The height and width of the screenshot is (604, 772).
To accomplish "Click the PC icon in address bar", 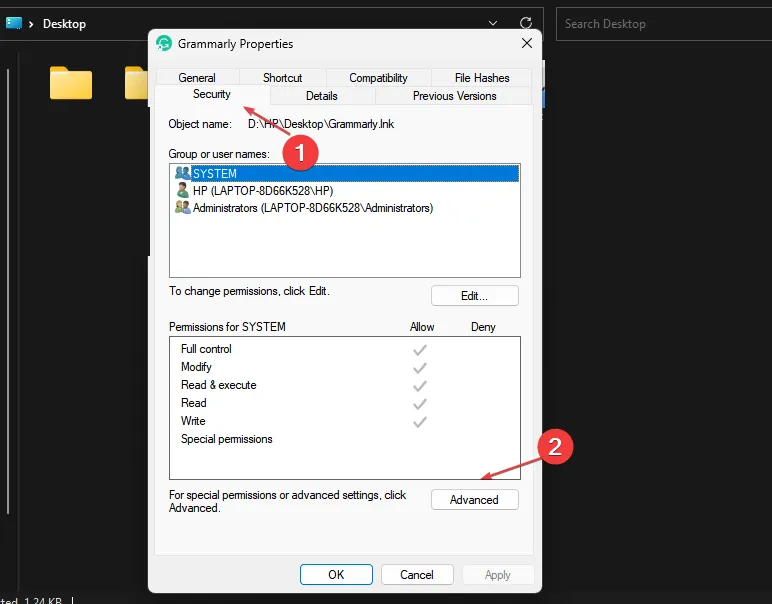I will 13,23.
